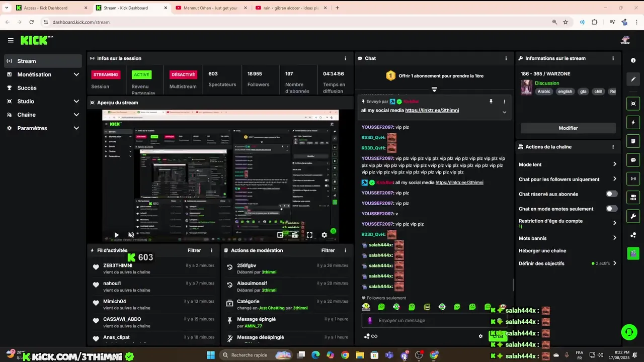
Task: Click the purple microphone icon in message box
Action: pyautogui.click(x=370, y=320)
